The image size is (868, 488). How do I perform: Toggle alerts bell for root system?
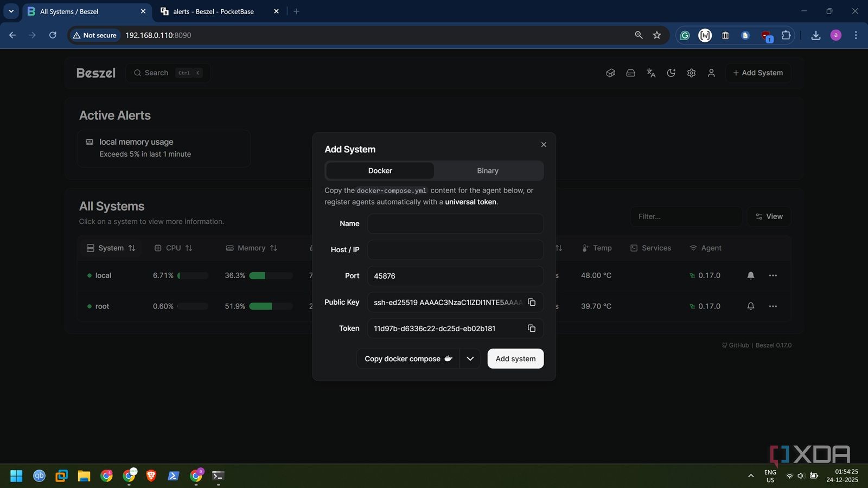click(x=751, y=306)
